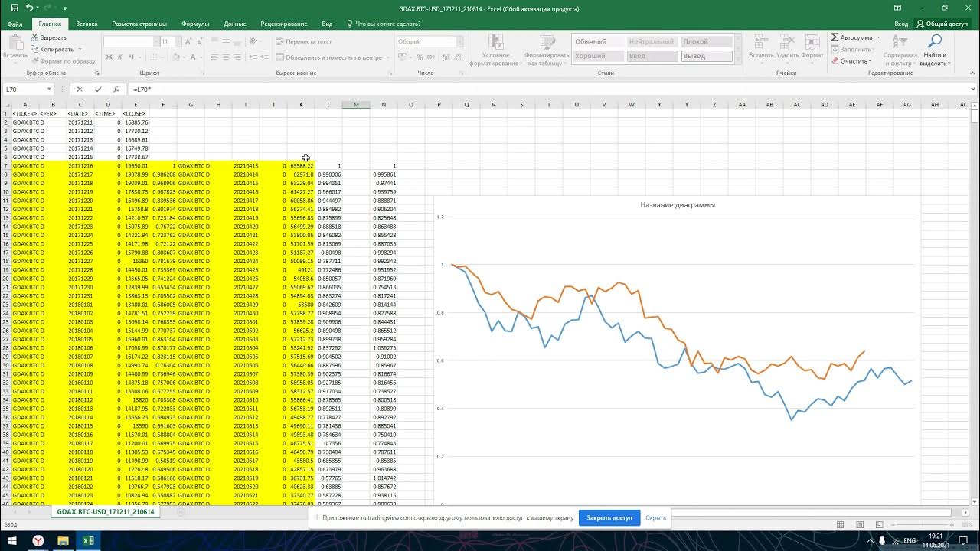980x551 pixels.
Task: Click sheet tab GDAX.BTC-USD_171211_210614
Action: (105, 512)
